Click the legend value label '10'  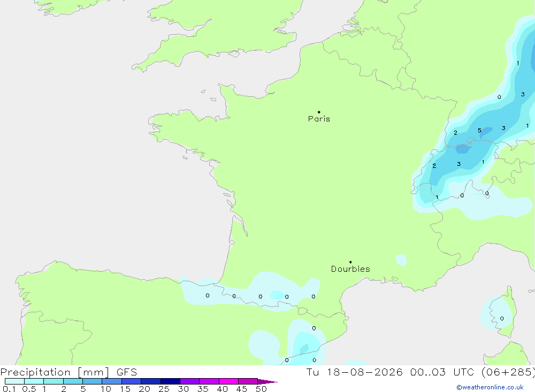tap(106, 389)
